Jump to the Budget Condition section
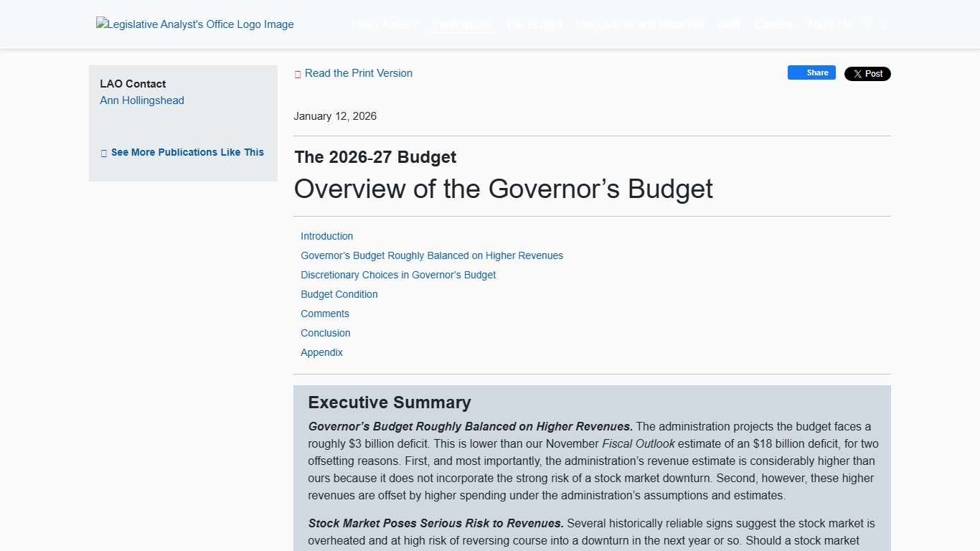Image resolution: width=980 pixels, height=551 pixels. (x=339, y=294)
